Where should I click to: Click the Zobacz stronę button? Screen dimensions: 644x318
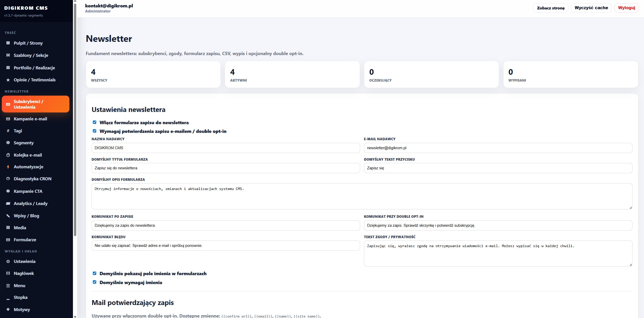pos(551,8)
